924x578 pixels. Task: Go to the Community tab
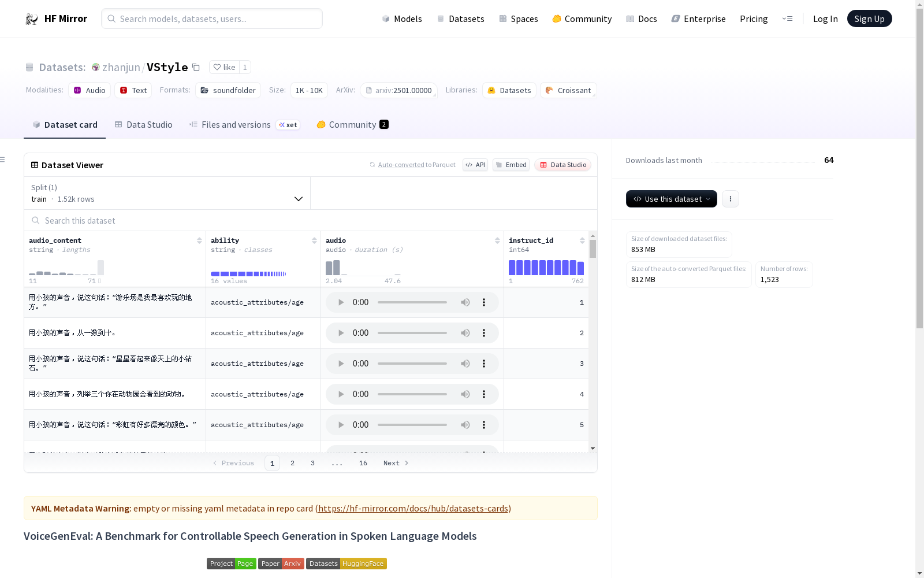click(352, 125)
